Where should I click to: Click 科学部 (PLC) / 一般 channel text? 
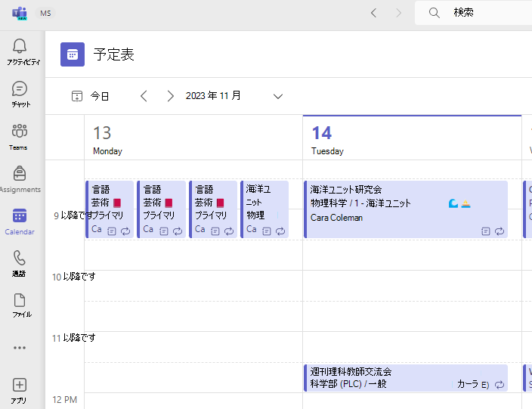pos(348,384)
